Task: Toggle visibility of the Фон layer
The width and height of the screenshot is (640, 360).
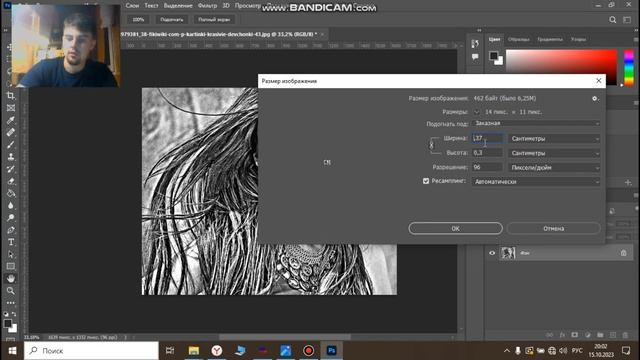Action: pos(492,253)
